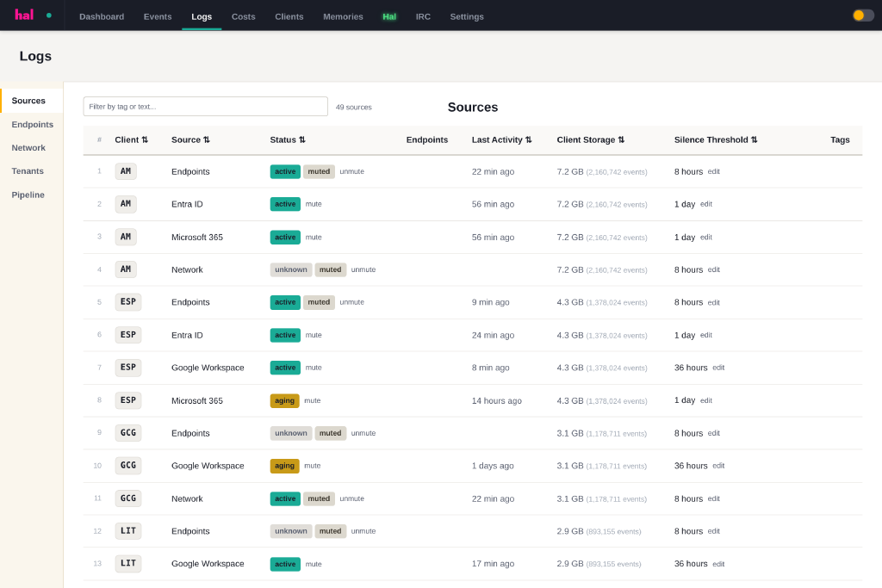
Task: Open the Settings tab
Action: pyautogui.click(x=467, y=17)
